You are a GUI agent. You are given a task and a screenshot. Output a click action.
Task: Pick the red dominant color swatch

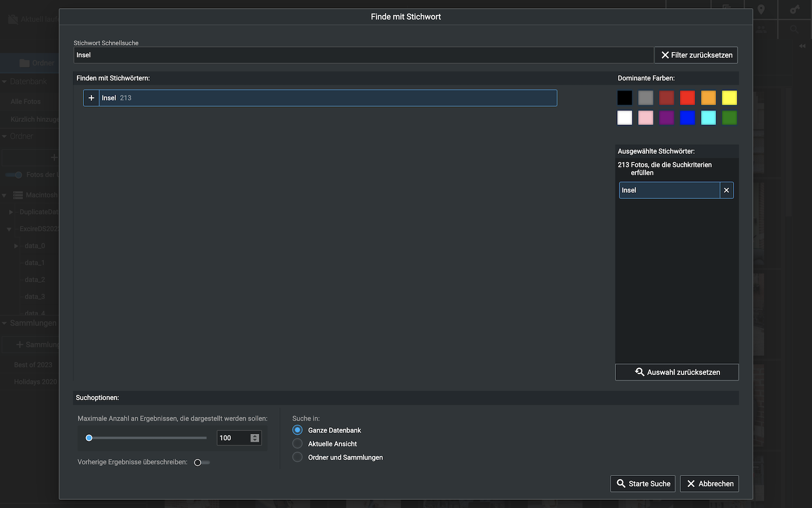click(687, 98)
